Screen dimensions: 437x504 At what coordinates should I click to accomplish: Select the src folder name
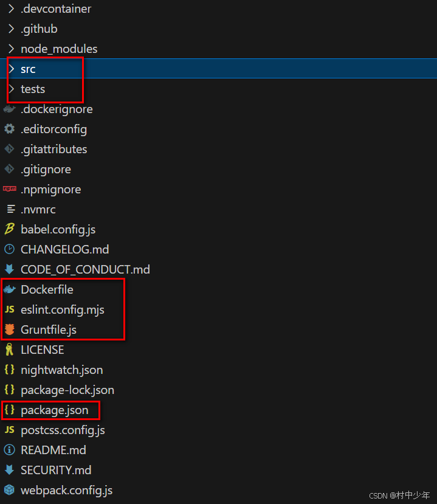28,69
